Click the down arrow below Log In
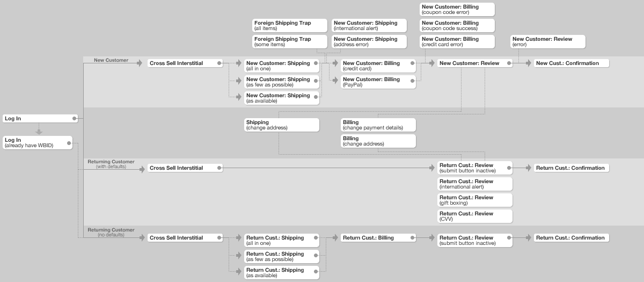The height and width of the screenshot is (282, 644). [38, 131]
